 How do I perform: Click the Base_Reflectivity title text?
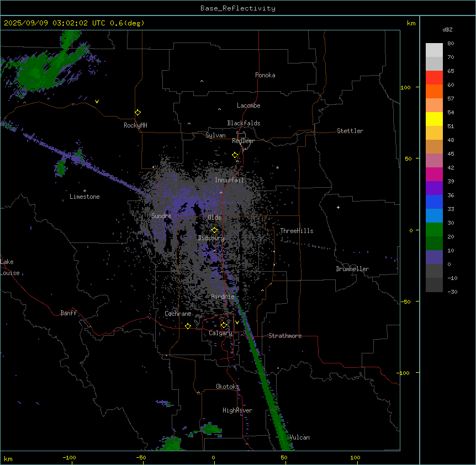point(238,8)
